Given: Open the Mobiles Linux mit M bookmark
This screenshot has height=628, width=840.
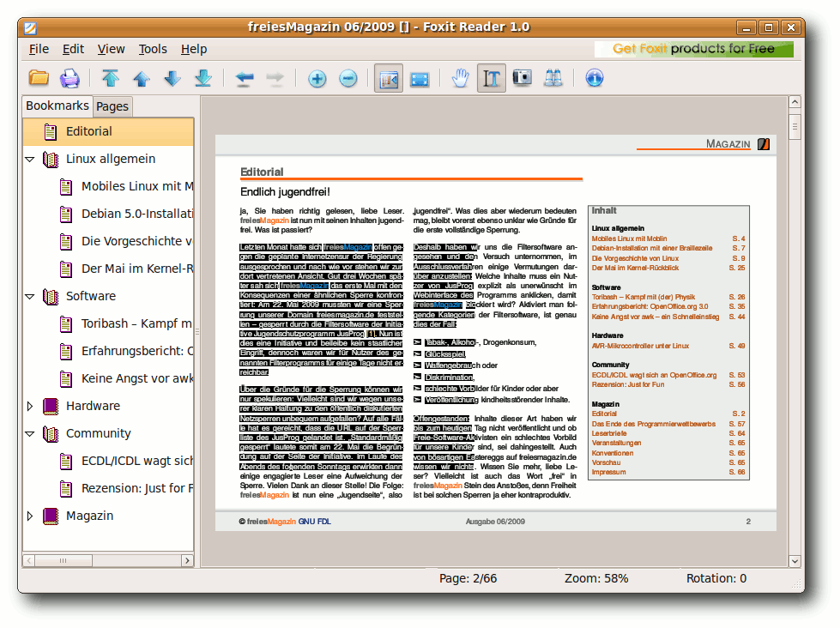Looking at the screenshot, I should 137,186.
